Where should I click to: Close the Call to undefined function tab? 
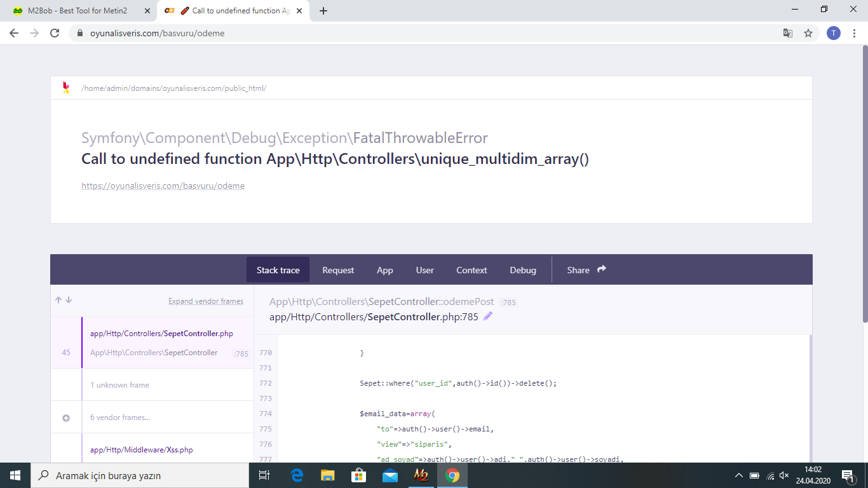point(299,11)
